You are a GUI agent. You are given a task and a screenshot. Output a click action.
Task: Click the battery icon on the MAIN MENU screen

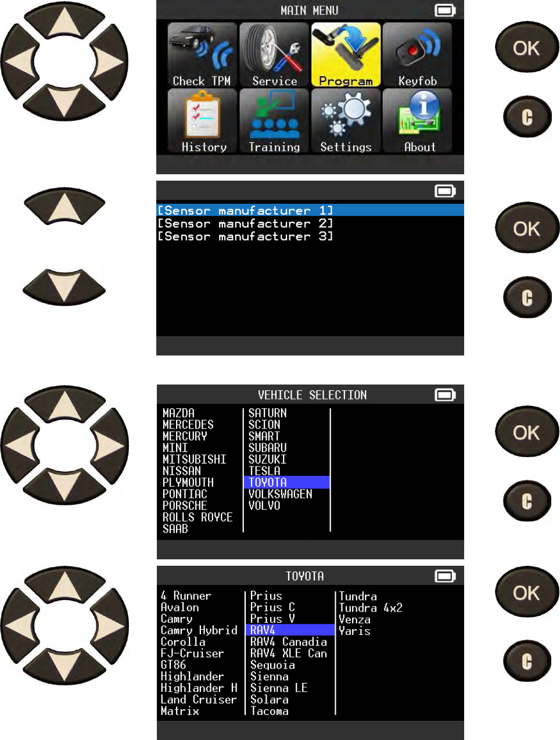click(446, 10)
